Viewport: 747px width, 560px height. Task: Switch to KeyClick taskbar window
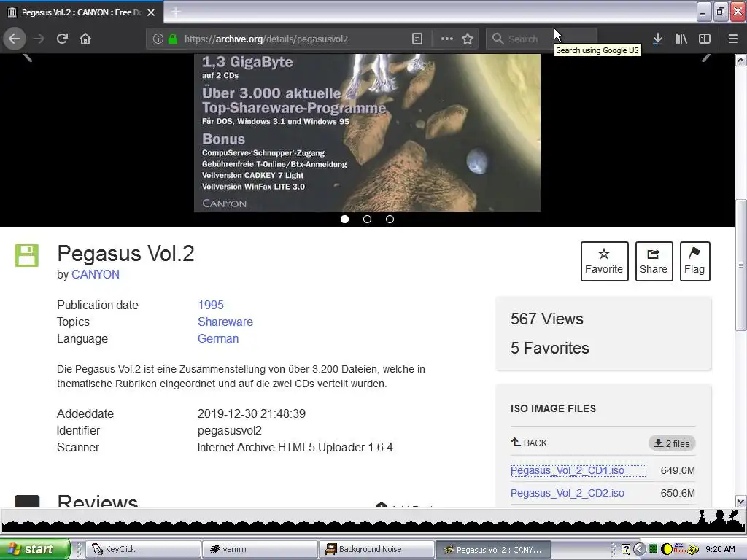[x=143, y=550]
